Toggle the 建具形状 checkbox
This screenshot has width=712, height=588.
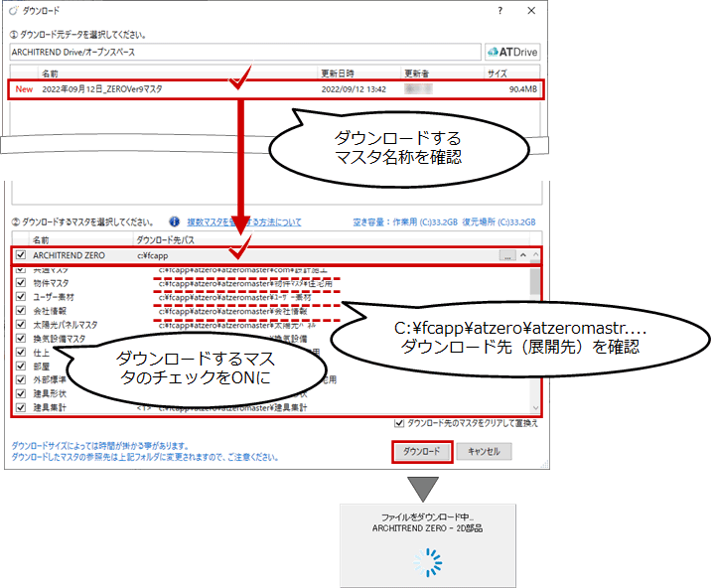21,393
